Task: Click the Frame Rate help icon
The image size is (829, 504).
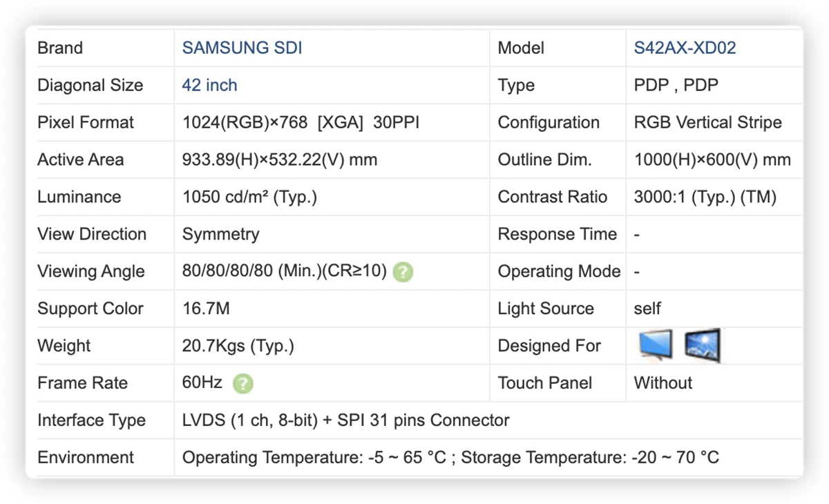Action: point(242,384)
